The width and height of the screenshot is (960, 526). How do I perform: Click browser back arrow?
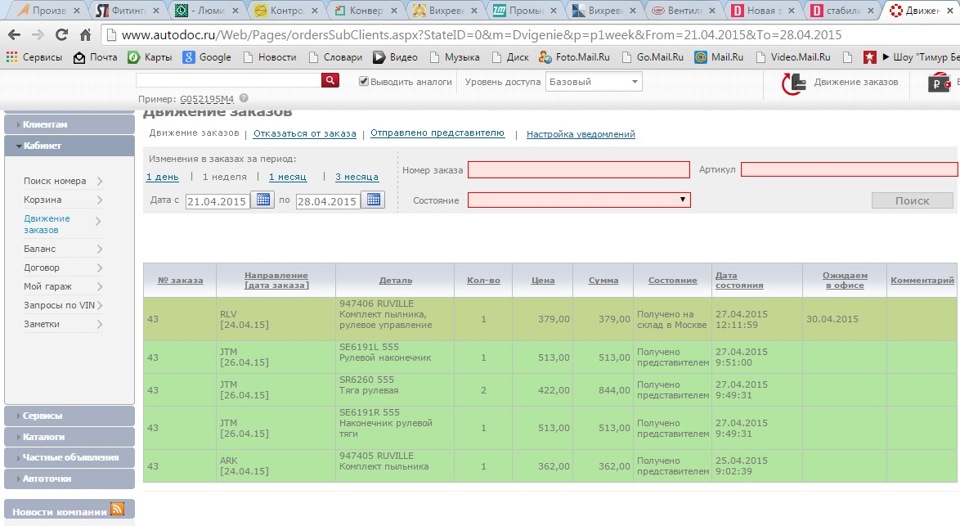pyautogui.click(x=14, y=35)
